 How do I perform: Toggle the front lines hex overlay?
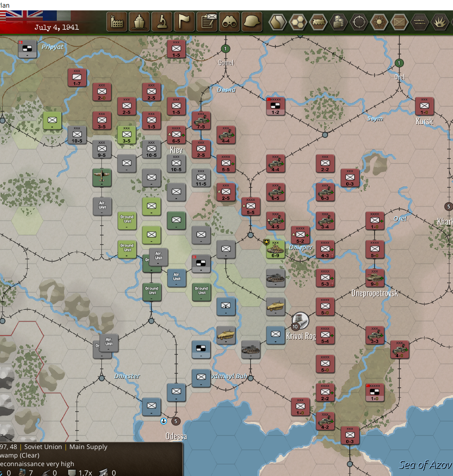click(x=420, y=22)
